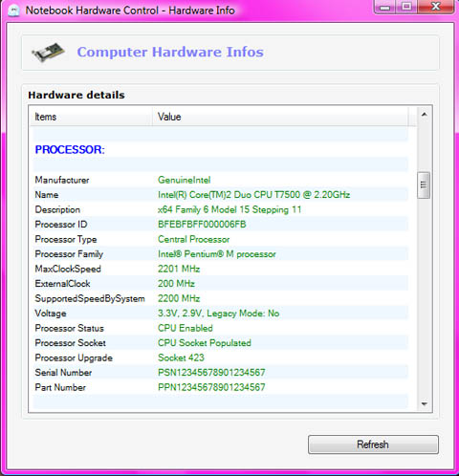459x476 pixels.
Task: Maximize the Hardware Info window
Action: coord(406,7)
